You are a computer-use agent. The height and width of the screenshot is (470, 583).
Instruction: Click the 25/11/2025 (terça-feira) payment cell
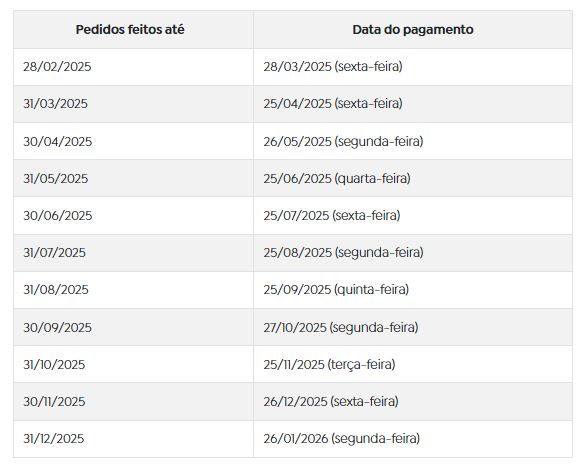pos(413,364)
